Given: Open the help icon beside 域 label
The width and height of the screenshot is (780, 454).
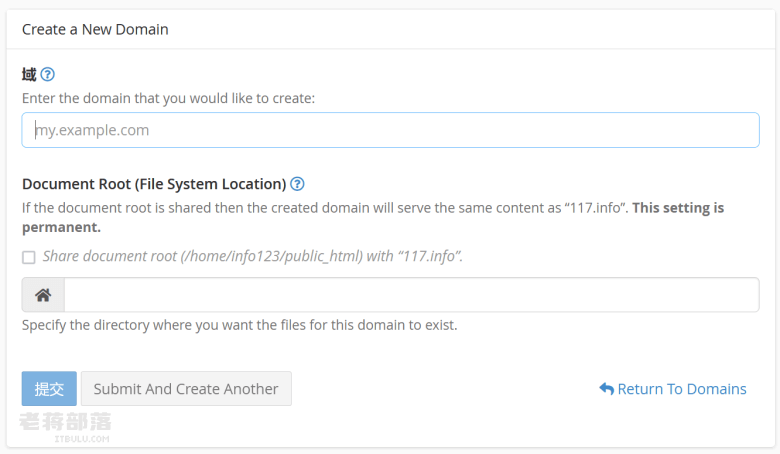Looking at the screenshot, I should (47, 75).
